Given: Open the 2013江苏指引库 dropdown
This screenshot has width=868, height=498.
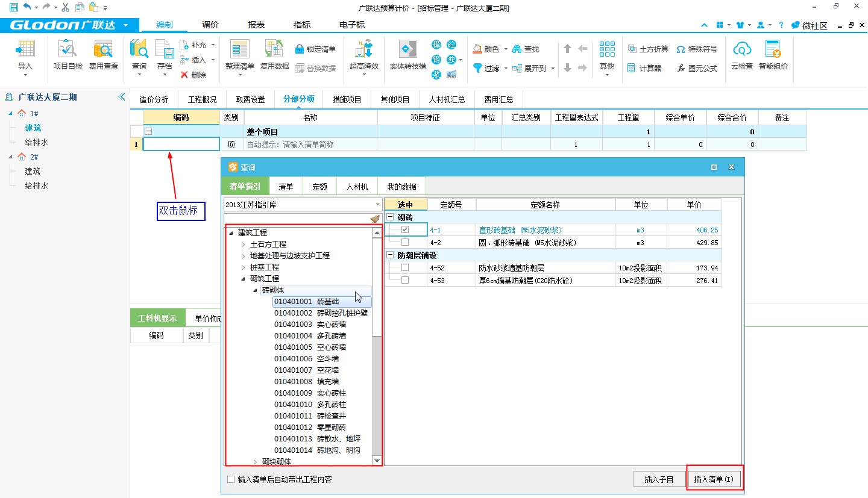Looking at the screenshot, I should 377,205.
